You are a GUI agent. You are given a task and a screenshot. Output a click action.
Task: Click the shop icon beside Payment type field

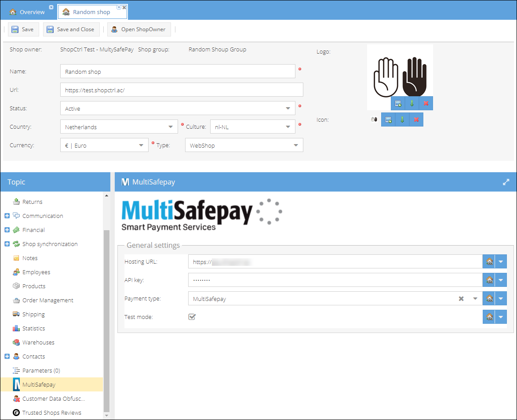point(489,299)
